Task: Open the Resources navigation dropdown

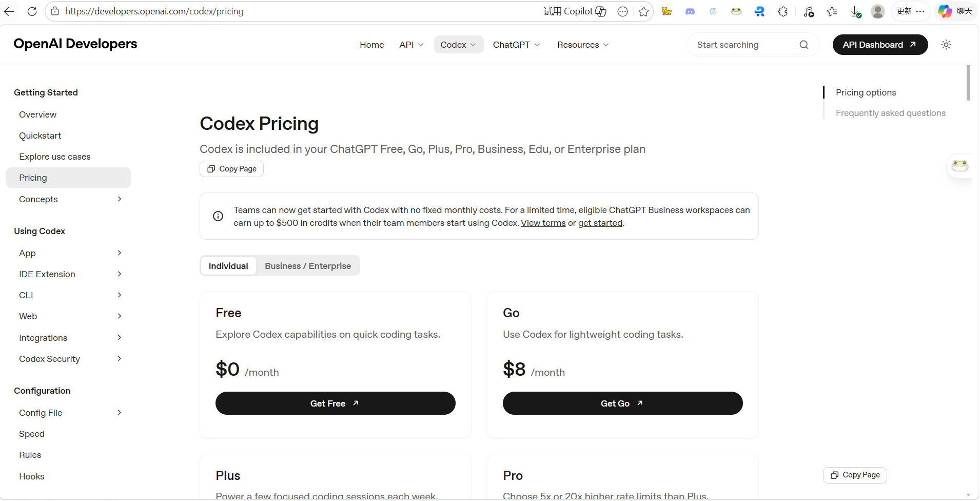Action: click(583, 45)
